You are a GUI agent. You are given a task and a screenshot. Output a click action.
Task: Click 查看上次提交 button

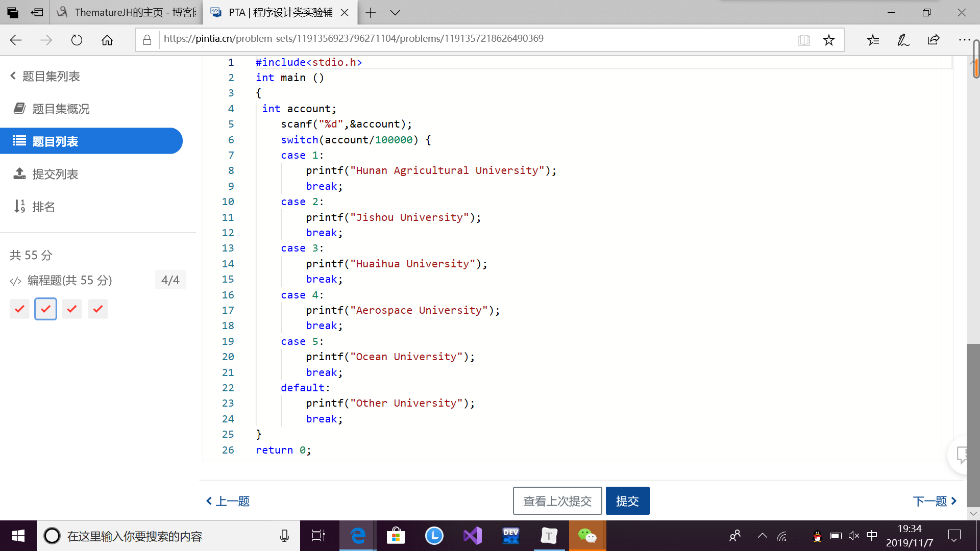pos(557,501)
